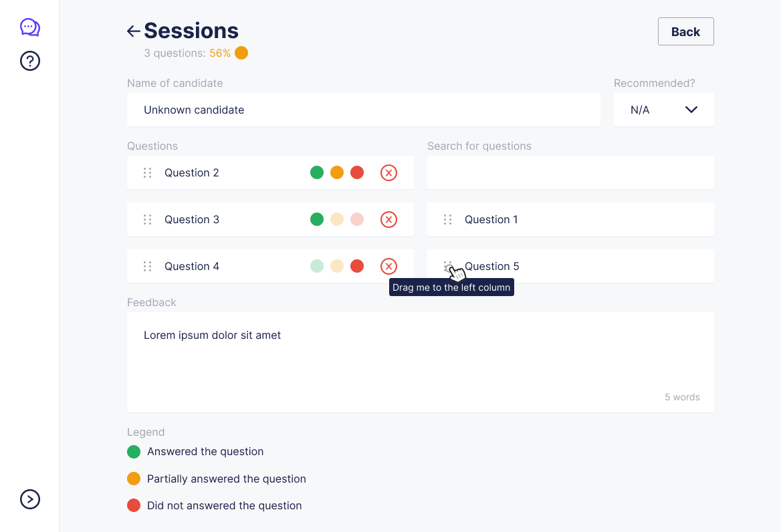Mark Question 3 as partially answered
The height and width of the screenshot is (532, 781).
click(x=337, y=219)
